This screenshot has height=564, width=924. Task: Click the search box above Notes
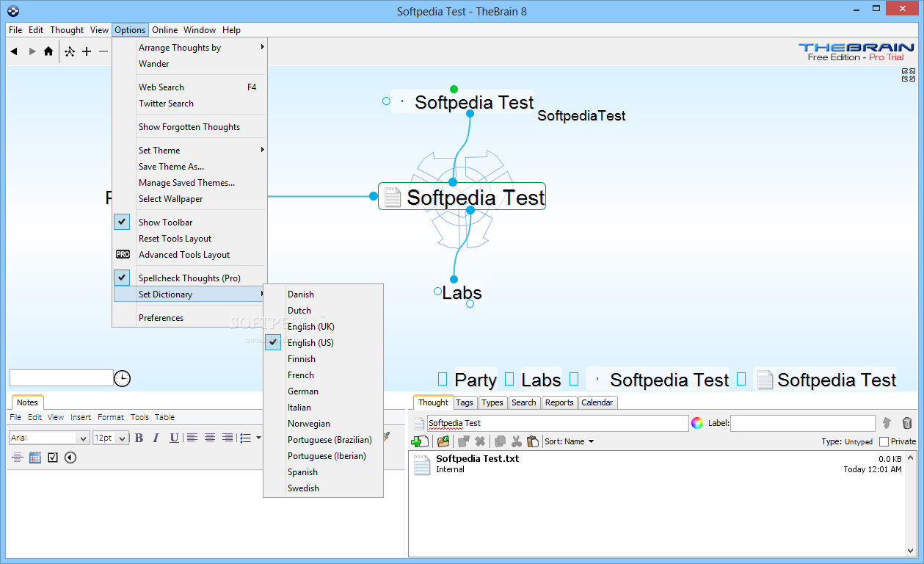pyautogui.click(x=61, y=377)
